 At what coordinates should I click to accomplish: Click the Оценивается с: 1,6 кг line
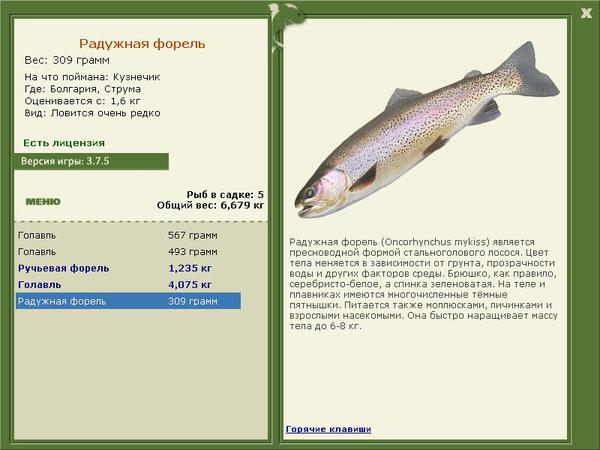(x=82, y=101)
